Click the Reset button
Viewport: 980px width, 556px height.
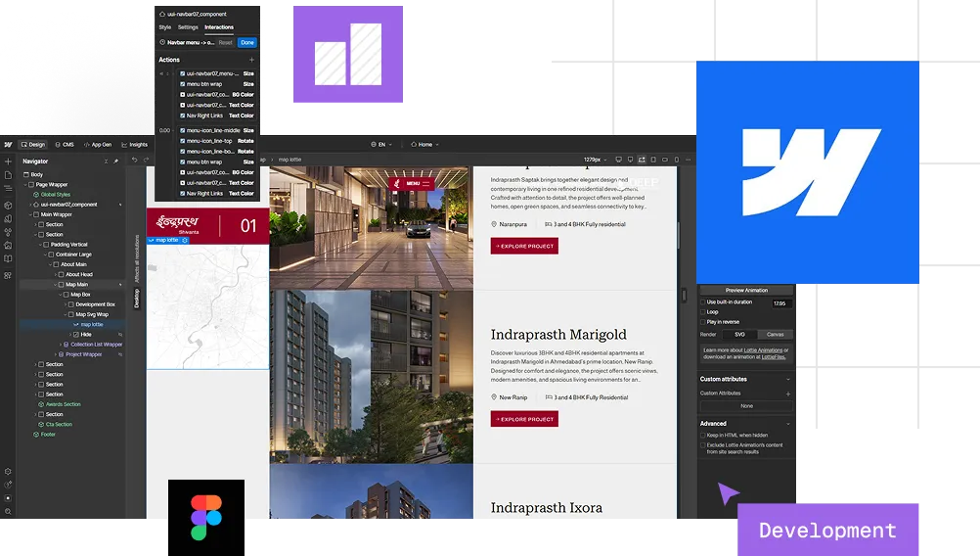point(226,42)
